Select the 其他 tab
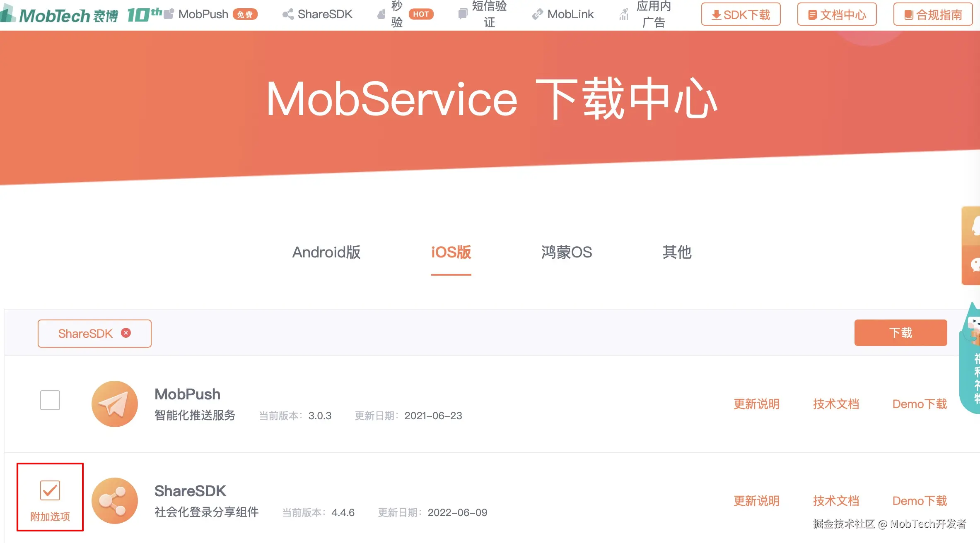This screenshot has height=543, width=980. [677, 252]
